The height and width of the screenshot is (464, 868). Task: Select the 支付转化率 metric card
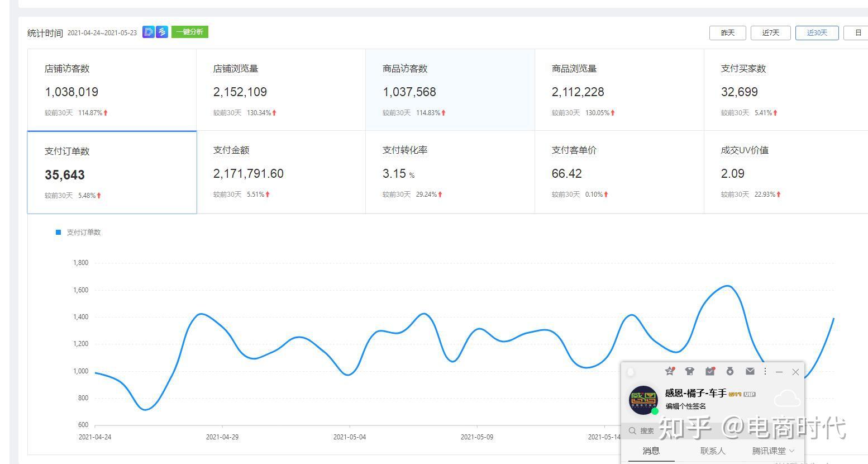450,172
